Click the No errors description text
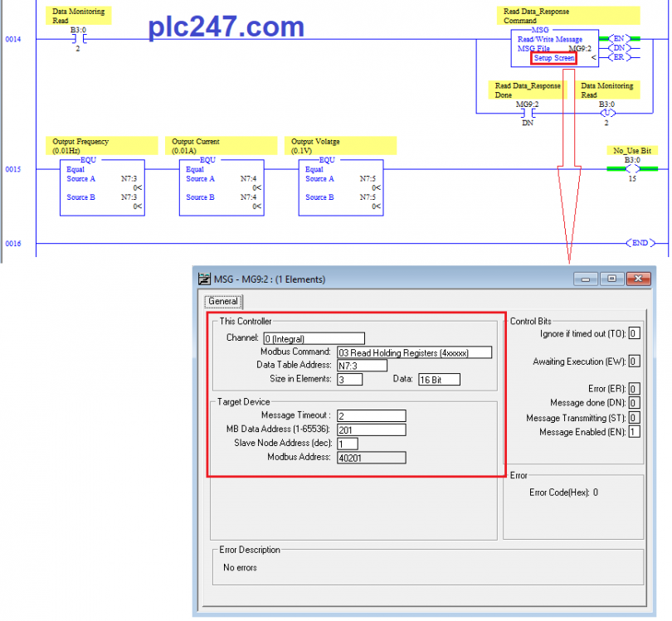This screenshot has width=672, height=621. pyautogui.click(x=240, y=567)
